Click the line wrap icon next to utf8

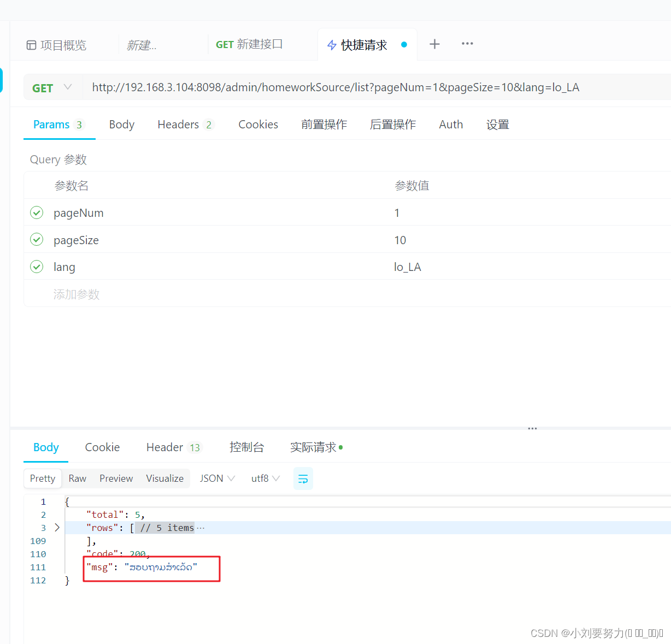[x=303, y=478]
